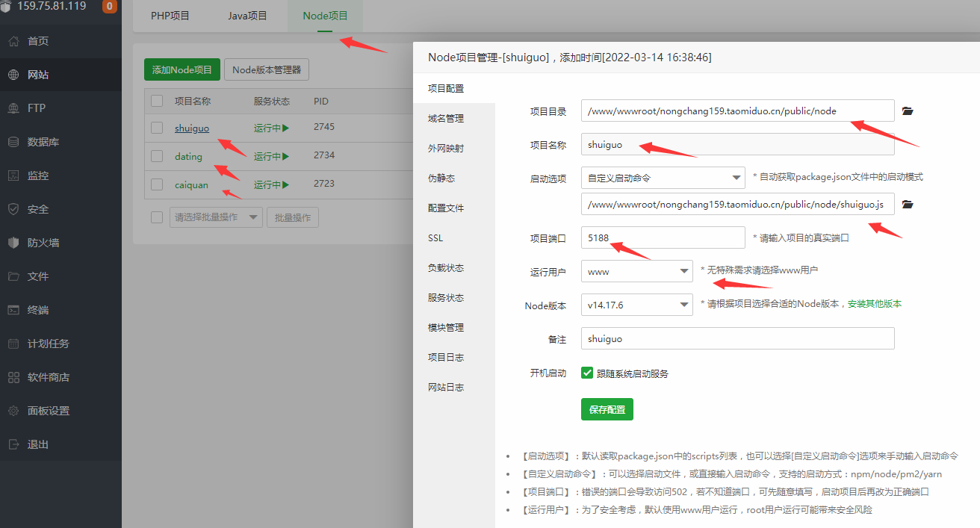Toggle the start-on-boot checkbox
980x528 pixels.
coord(587,373)
